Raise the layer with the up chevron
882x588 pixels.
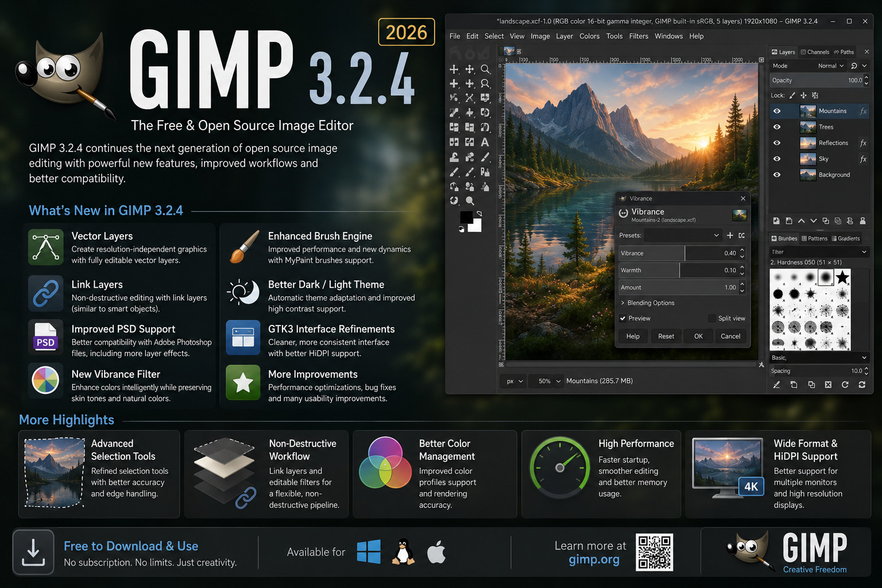tap(801, 220)
